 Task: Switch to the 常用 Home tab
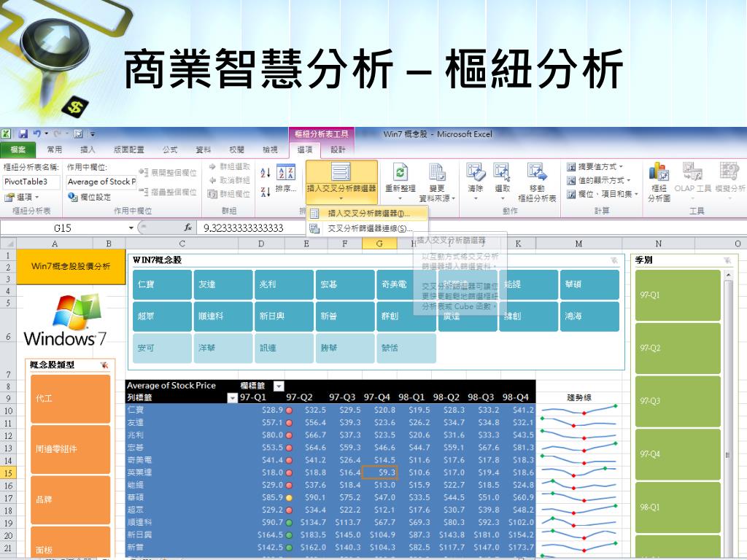pos(54,149)
